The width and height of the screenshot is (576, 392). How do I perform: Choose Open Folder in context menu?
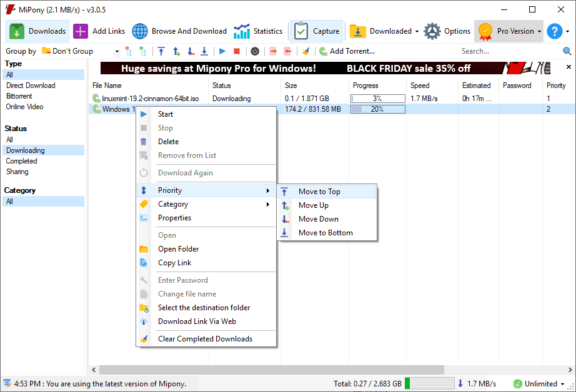point(206,249)
